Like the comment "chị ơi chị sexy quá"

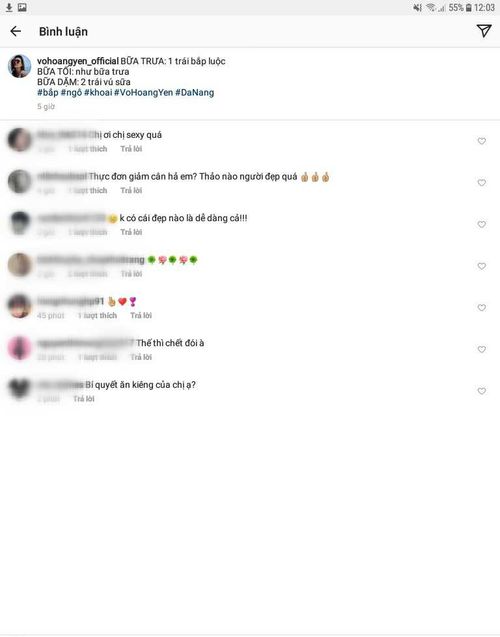tap(482, 141)
